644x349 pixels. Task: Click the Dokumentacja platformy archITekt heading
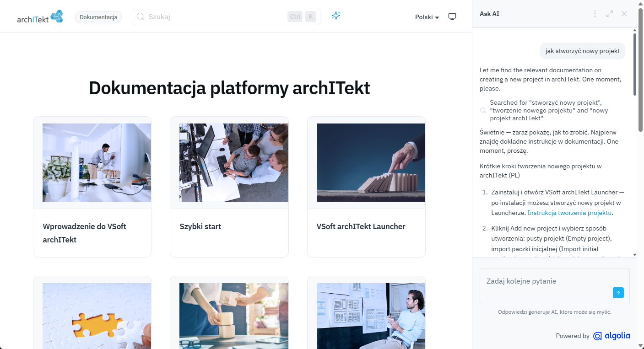tap(229, 88)
